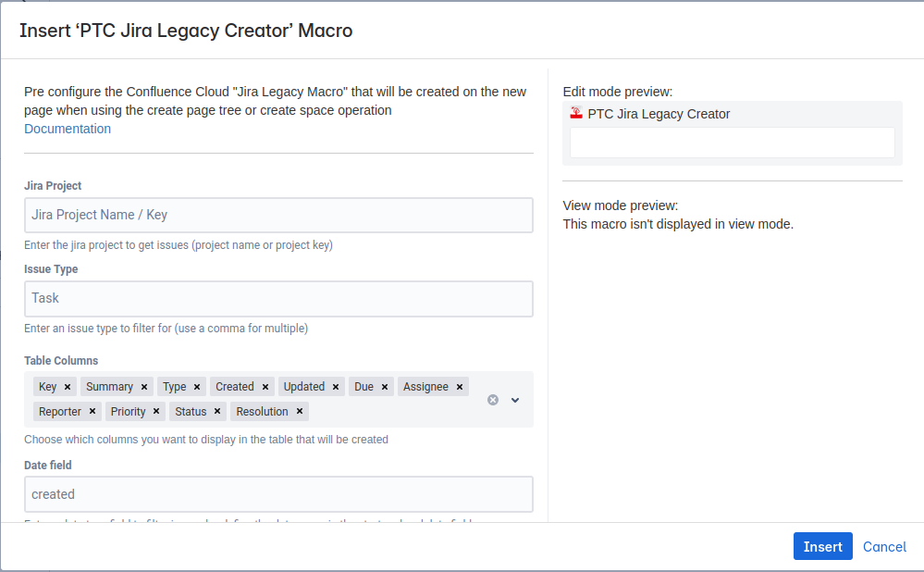The width and height of the screenshot is (924, 572).
Task: Clear all selected table columns
Action: coord(493,400)
